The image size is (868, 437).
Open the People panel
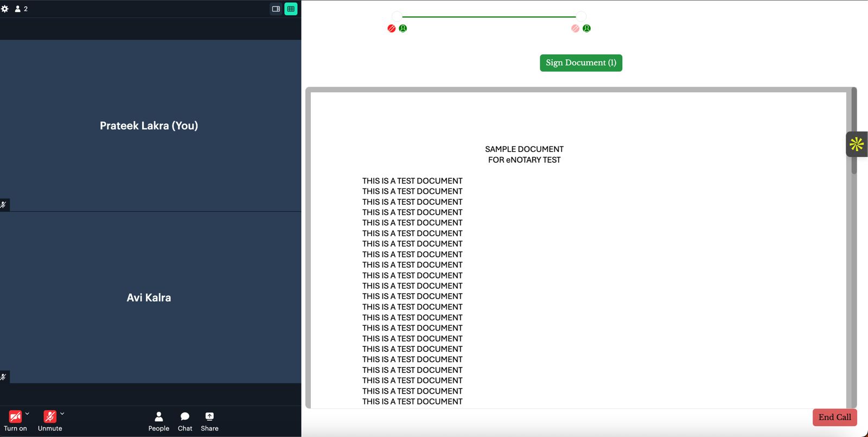[158, 421]
